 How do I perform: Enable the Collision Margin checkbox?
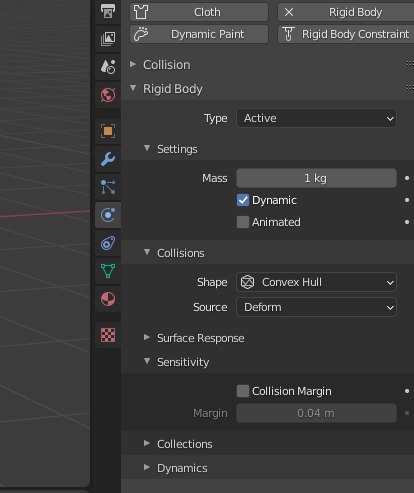[243, 391]
